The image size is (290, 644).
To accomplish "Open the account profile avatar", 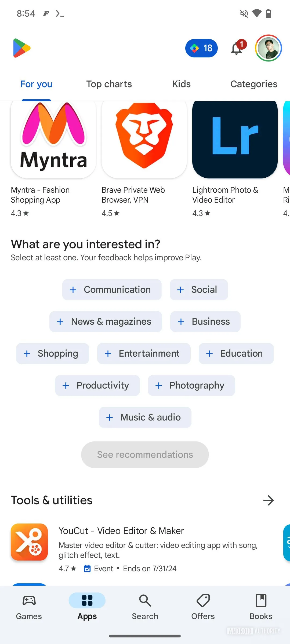I will 268,48.
